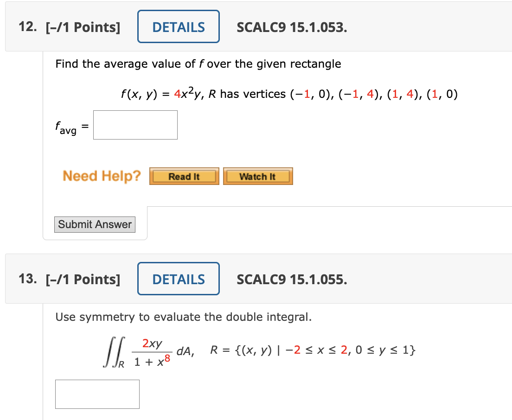
Task: Submit Answer for problem 12
Action: point(95,224)
